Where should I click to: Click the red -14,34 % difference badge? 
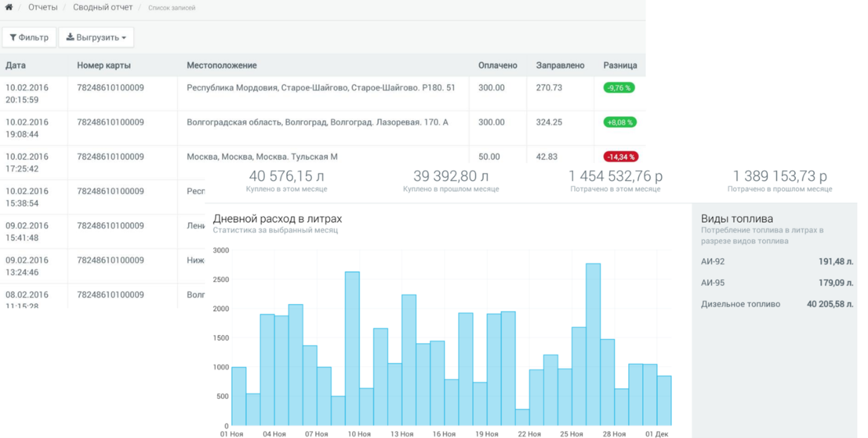point(621,157)
